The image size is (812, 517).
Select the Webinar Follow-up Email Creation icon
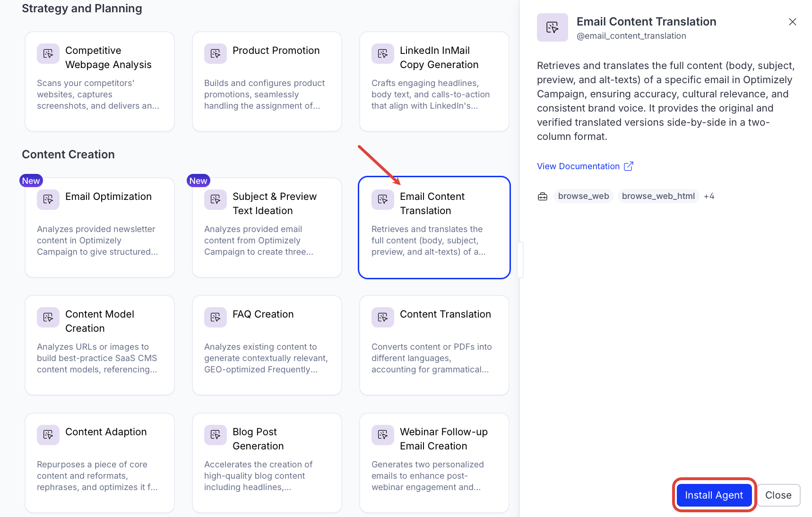382,435
